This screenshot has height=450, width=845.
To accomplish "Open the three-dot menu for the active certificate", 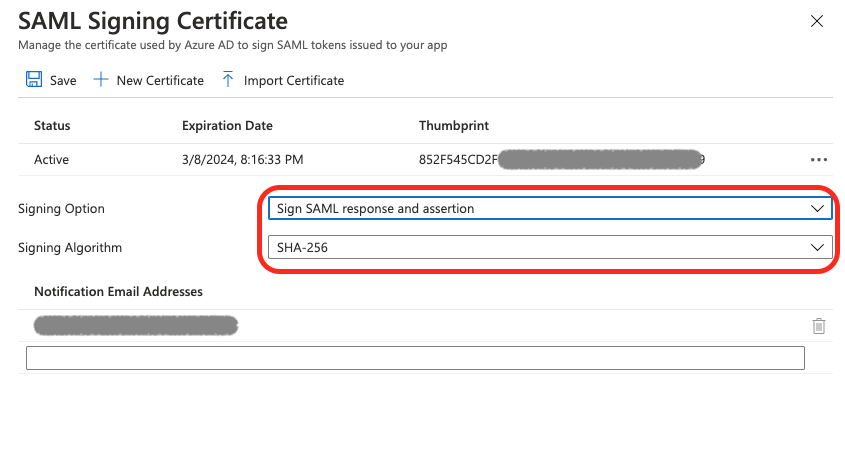I will pyautogui.click(x=819, y=160).
